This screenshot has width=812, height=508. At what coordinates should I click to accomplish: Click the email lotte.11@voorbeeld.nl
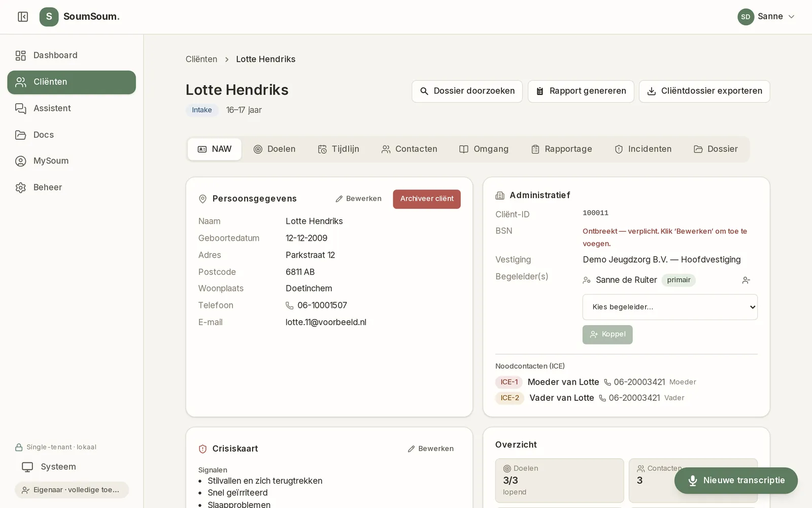326,323
